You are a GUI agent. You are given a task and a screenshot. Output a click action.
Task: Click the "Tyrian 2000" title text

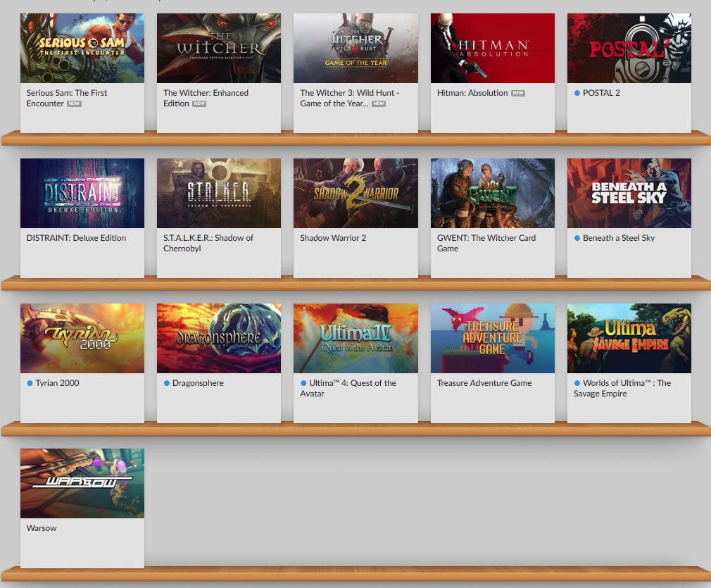57,383
